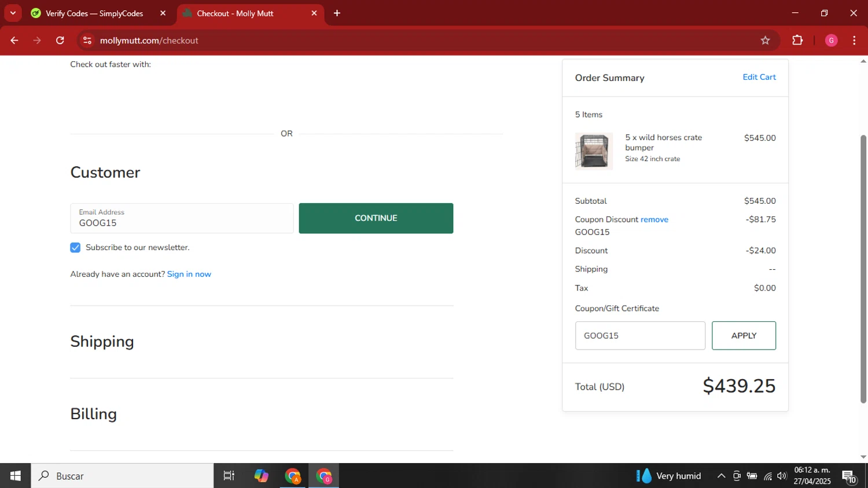This screenshot has width=868, height=488.
Task: Open the volume speaker tray icon
Action: coord(782,476)
